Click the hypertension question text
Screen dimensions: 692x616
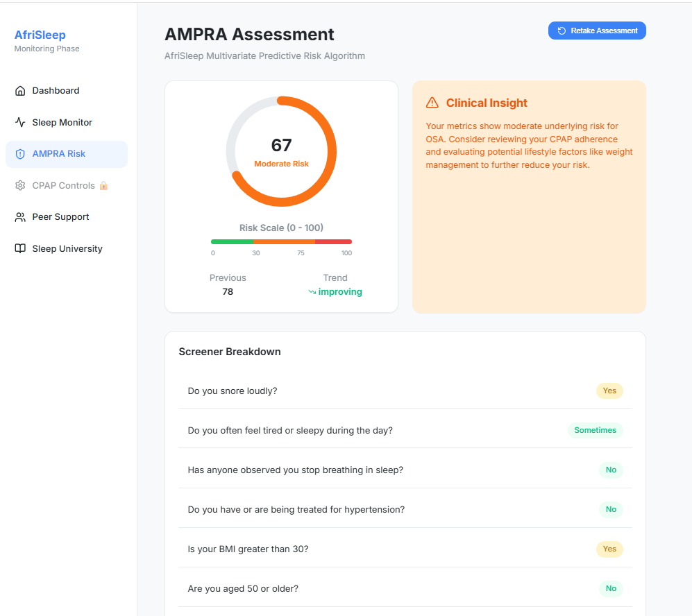(296, 510)
